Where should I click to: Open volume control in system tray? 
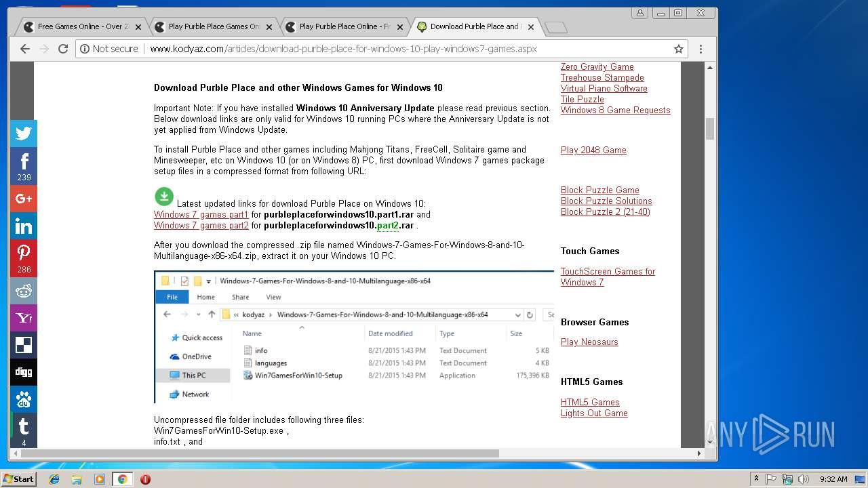(804, 479)
